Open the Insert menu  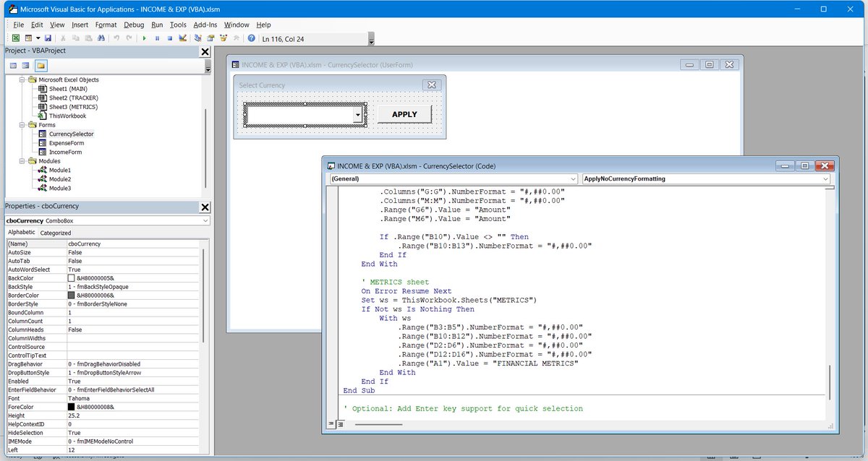[x=80, y=25]
